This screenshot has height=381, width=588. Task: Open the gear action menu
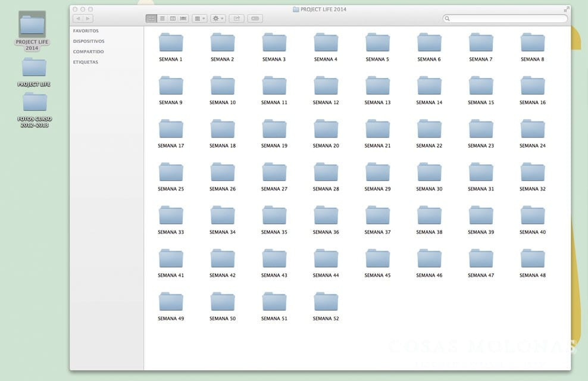click(x=218, y=18)
